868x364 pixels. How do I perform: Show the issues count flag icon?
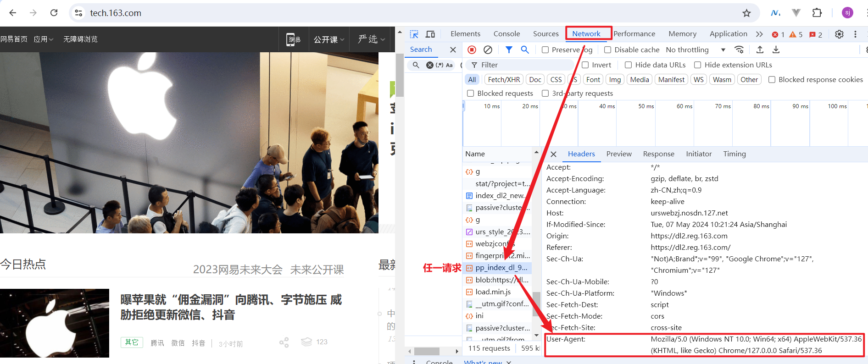click(816, 34)
